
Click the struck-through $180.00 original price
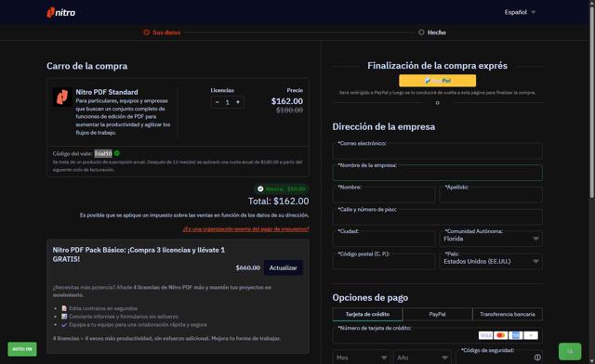point(289,110)
